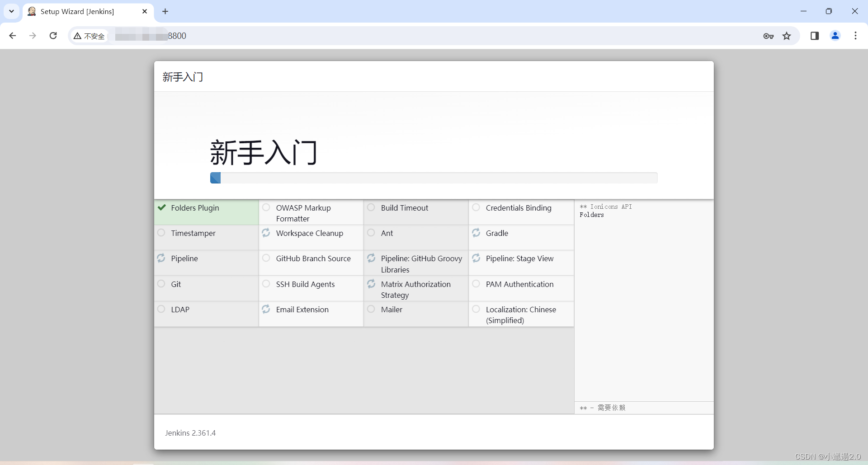Image resolution: width=868 pixels, height=465 pixels.
Task: Click pending circle beside Localization: Chinese (Simplified)
Action: click(x=476, y=309)
